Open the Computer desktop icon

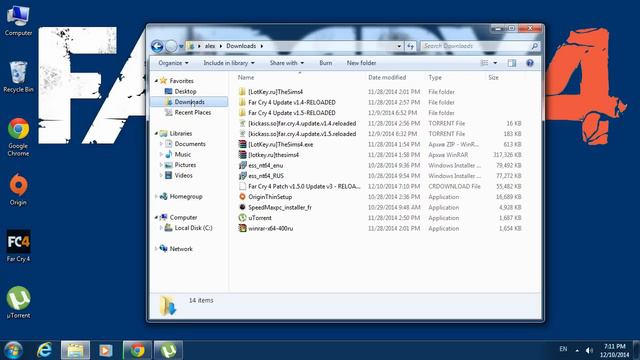18,21
